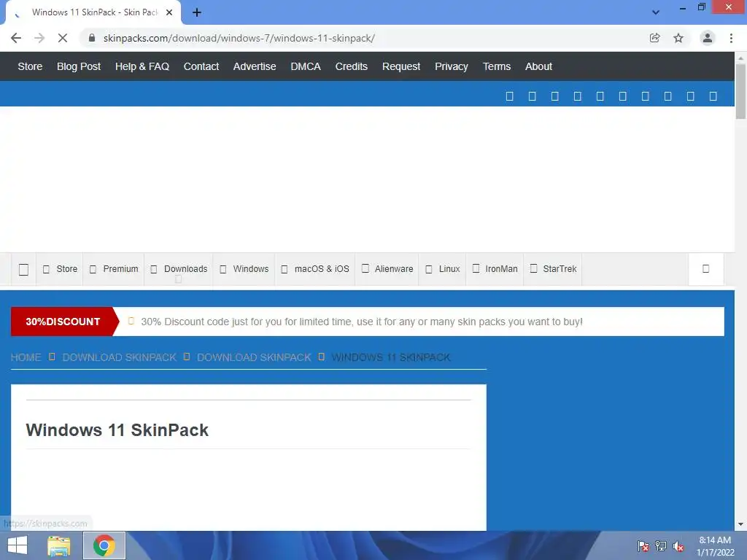Open the Premium category
747x560 pixels.
tap(114, 269)
